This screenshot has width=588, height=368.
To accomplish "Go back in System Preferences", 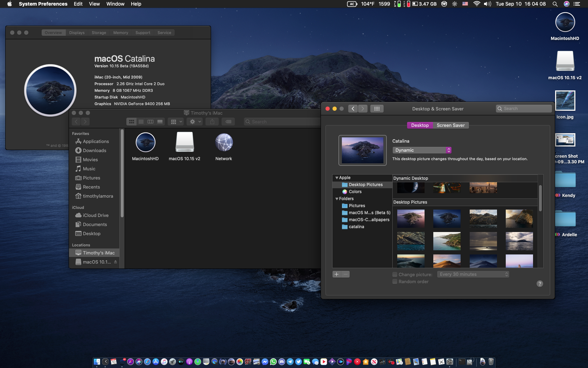I will (x=353, y=109).
